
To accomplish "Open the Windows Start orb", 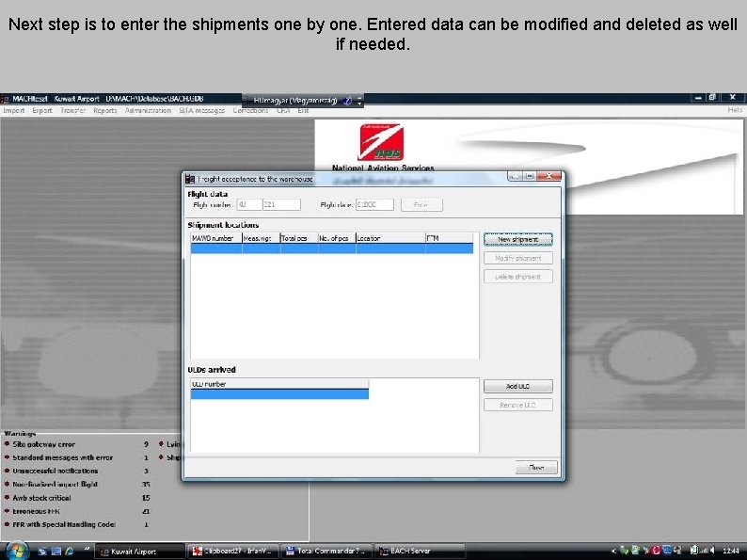I will click(17, 550).
